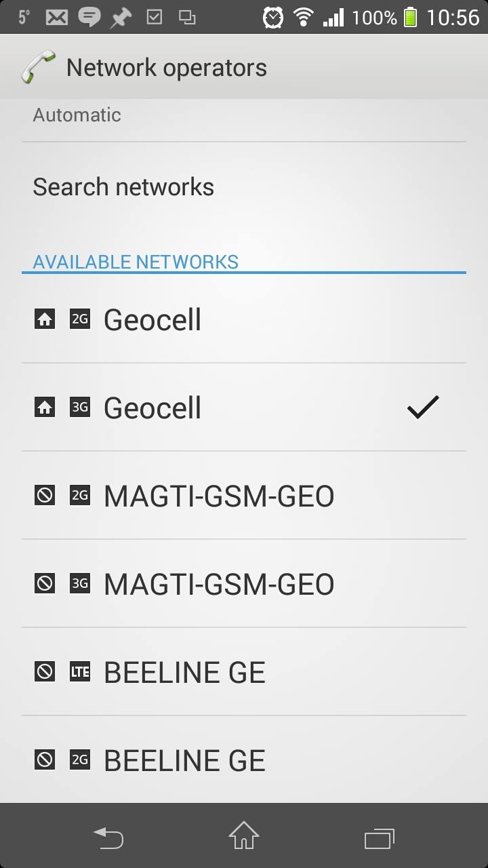Tap the Network operators title
This screenshot has height=868, width=488.
(167, 68)
